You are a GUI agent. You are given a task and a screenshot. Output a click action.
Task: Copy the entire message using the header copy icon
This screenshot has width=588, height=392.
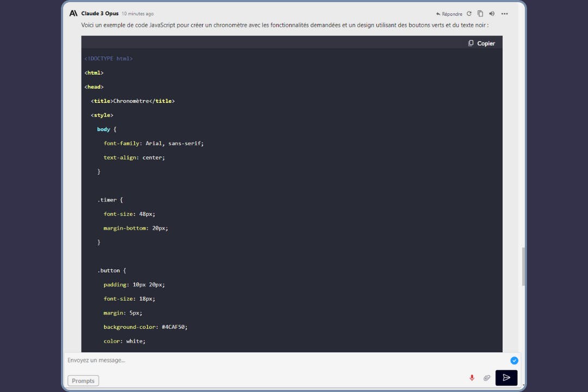[480, 14]
